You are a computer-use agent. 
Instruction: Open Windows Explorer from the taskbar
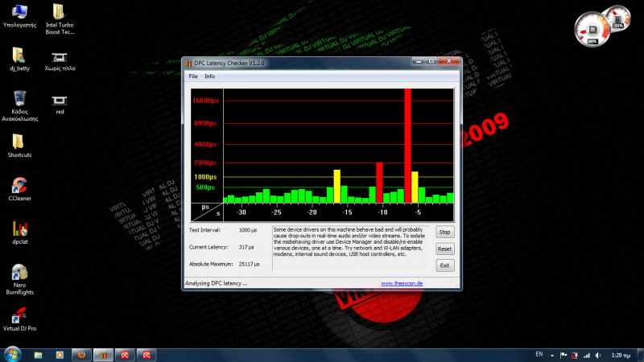point(38,355)
